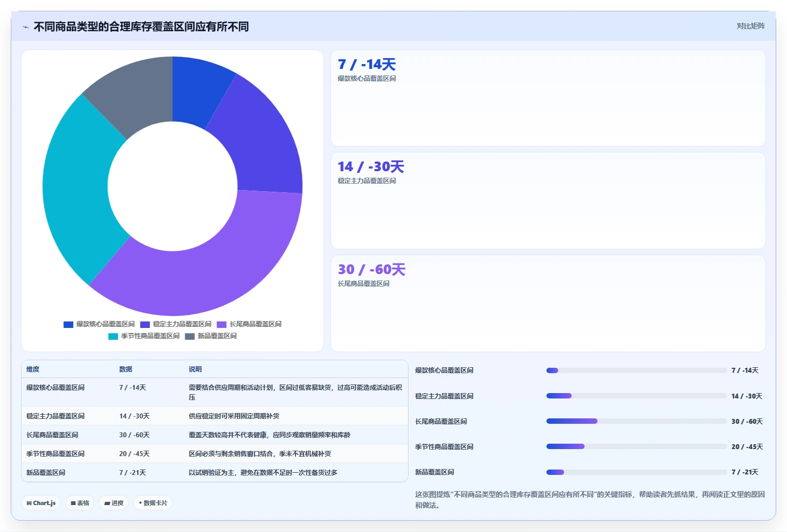The image size is (787, 532).
Task: Toggle 新品覆盖区间 legend swatch
Action: pyautogui.click(x=189, y=336)
